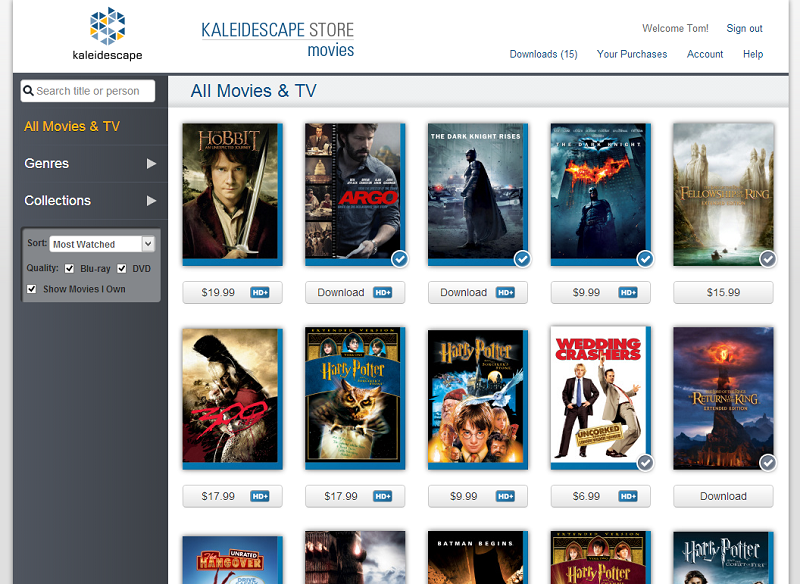Click the checkmark badge on The Dark Knight Rises
Viewport: 800px width, 584px height.
522,259
